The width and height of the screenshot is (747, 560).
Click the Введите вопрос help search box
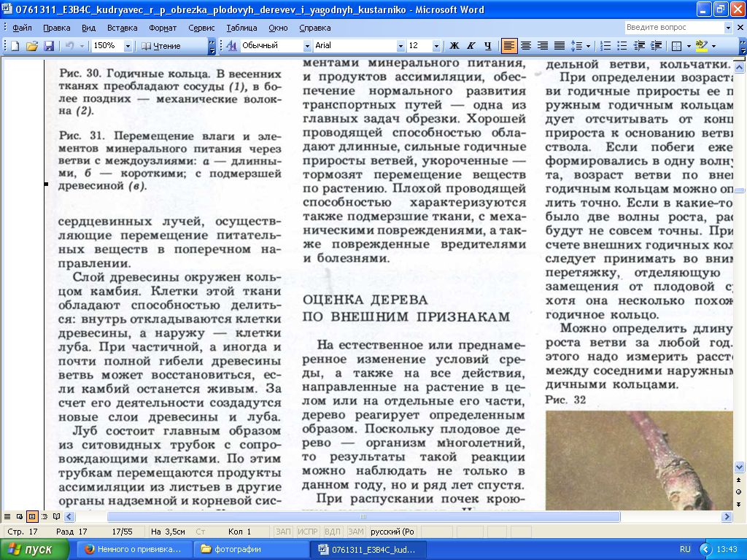(674, 28)
